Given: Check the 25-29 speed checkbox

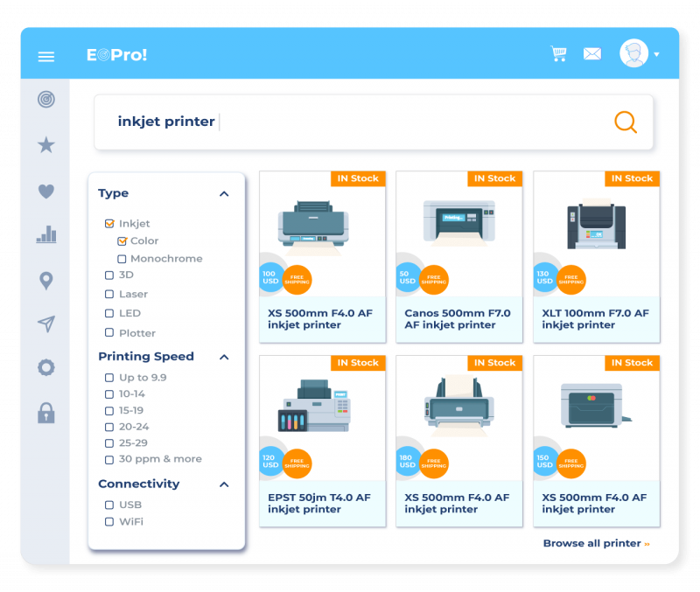Looking at the screenshot, I should (x=108, y=443).
